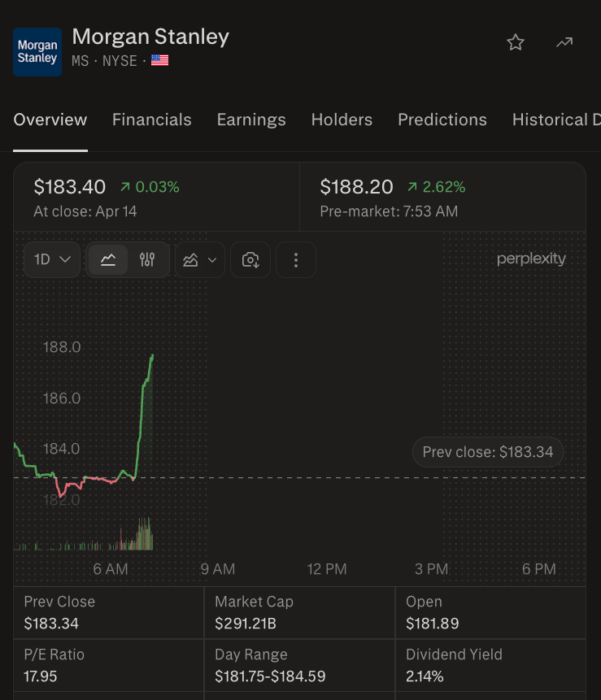Click the P/E Ratio 17.95 cell
Screen dimensions: 601x700
pos(109,665)
